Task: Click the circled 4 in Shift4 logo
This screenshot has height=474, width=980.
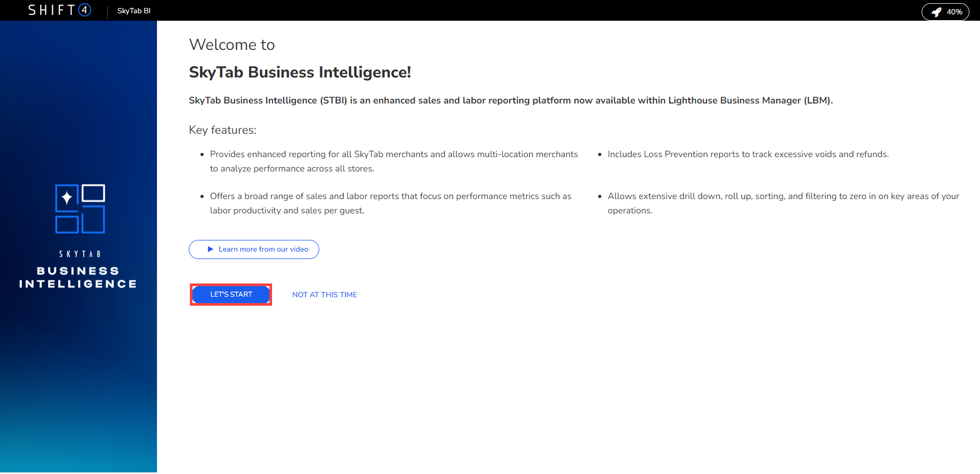Action: pos(85,10)
